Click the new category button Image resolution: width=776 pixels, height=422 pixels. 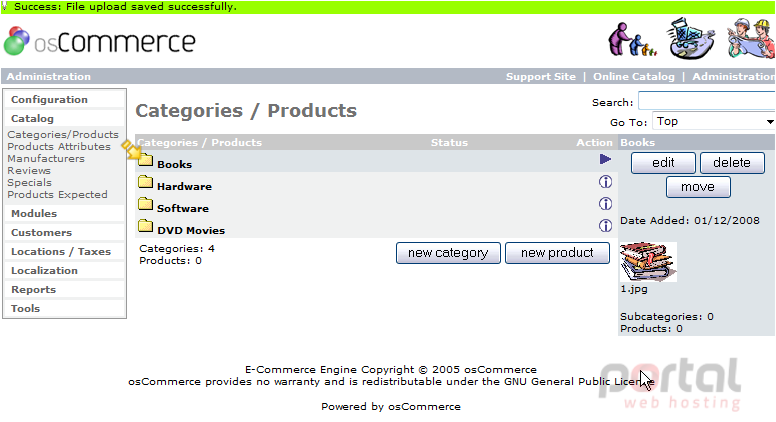pyautogui.click(x=448, y=253)
